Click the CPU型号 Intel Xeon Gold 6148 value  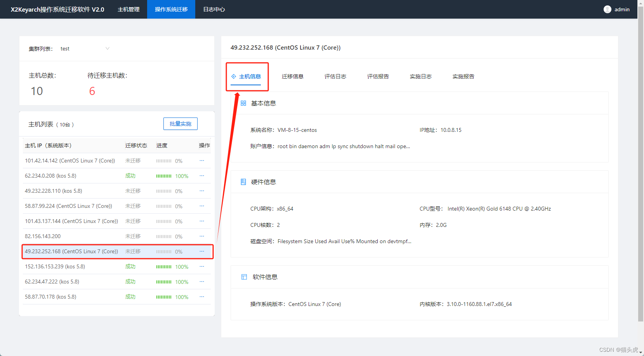pyautogui.click(x=499, y=209)
